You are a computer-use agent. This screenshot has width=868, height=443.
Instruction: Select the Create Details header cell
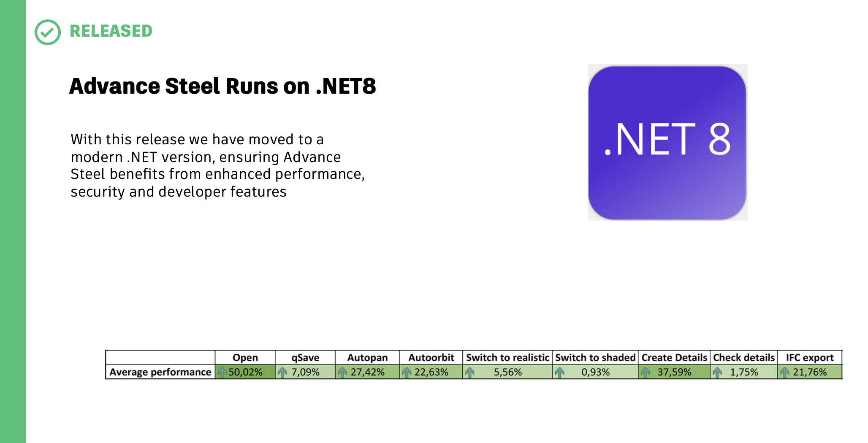point(674,357)
